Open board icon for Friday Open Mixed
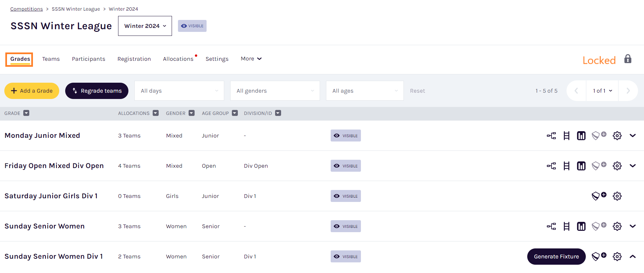This screenshot has width=644, height=273. pos(581,166)
